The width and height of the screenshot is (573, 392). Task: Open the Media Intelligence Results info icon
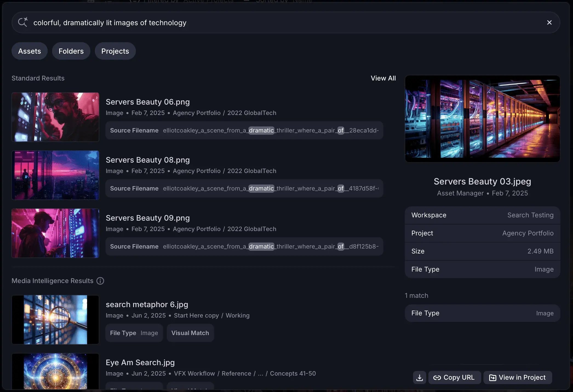[100, 281]
